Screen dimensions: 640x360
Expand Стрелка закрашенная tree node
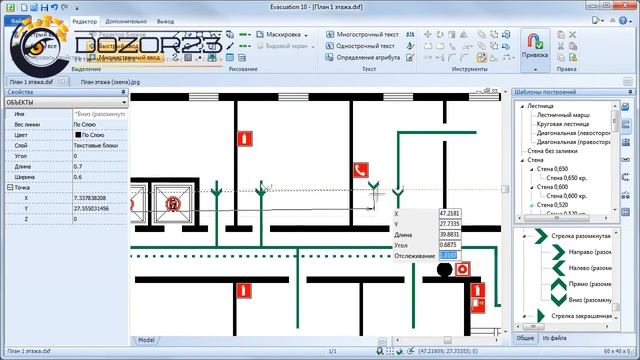[x=525, y=316]
